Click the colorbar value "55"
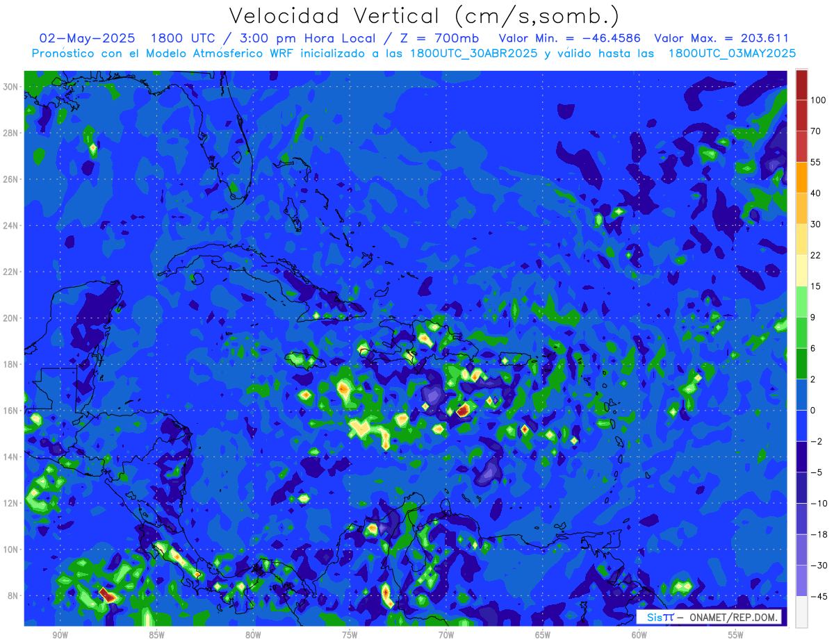 (816, 162)
